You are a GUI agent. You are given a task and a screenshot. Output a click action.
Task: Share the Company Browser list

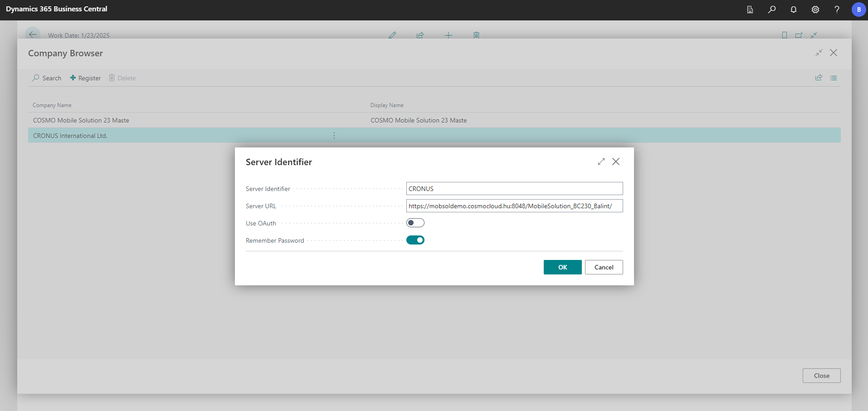coord(819,78)
